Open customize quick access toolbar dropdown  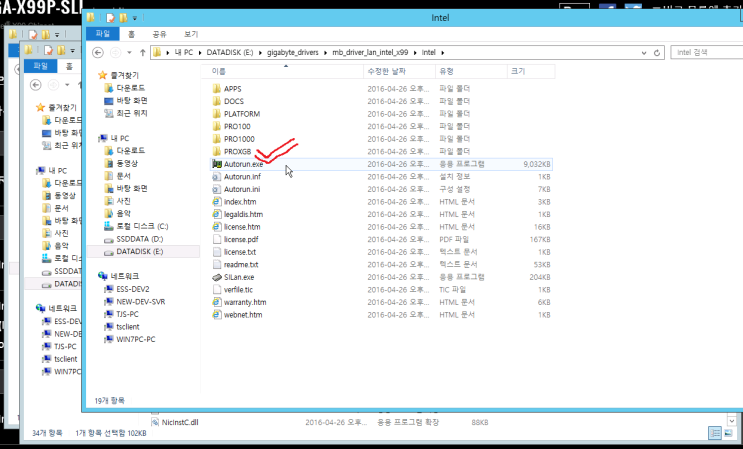click(x=135, y=18)
